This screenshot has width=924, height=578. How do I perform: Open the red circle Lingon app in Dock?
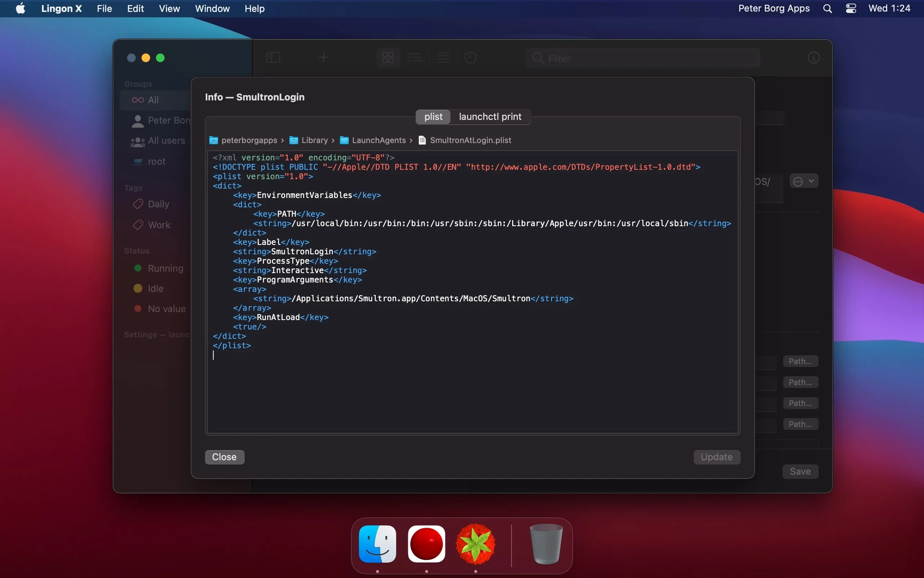[x=426, y=544]
